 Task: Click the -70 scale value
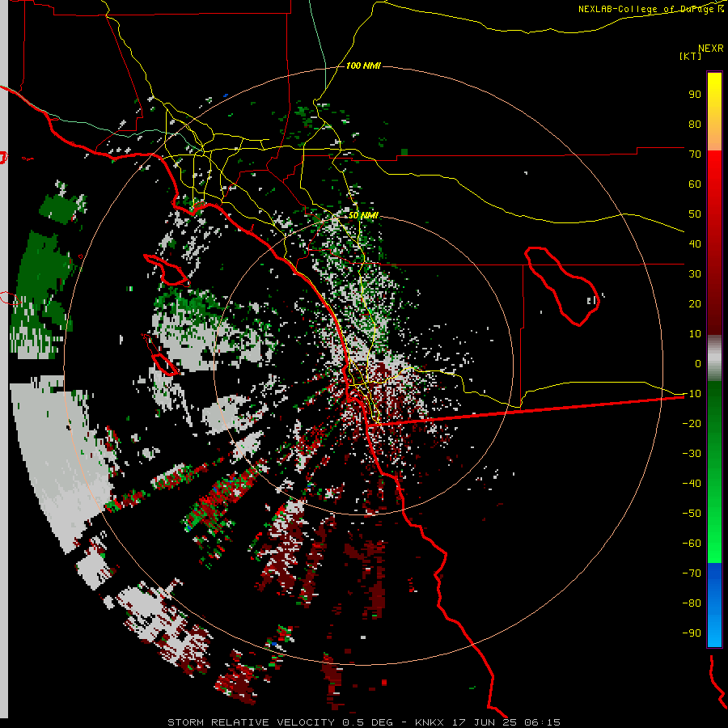(692, 573)
